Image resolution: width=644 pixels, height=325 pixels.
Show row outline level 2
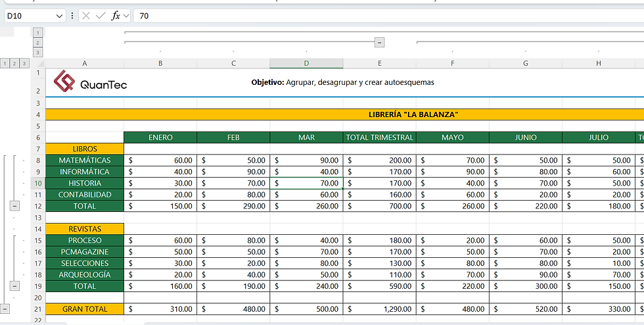(14, 63)
